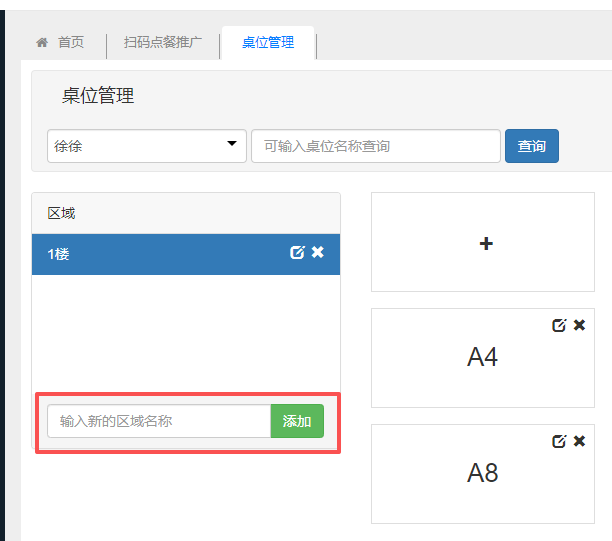
Task: Open the A4 table card
Action: (x=482, y=360)
